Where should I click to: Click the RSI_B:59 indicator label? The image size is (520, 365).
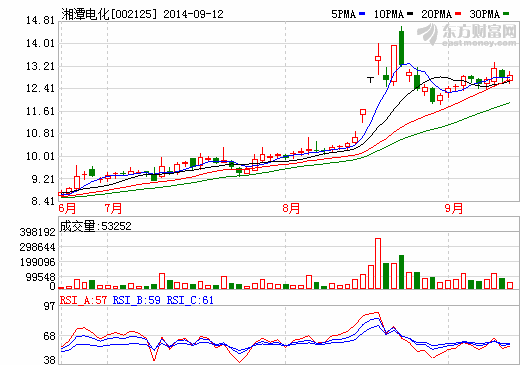tap(137, 300)
